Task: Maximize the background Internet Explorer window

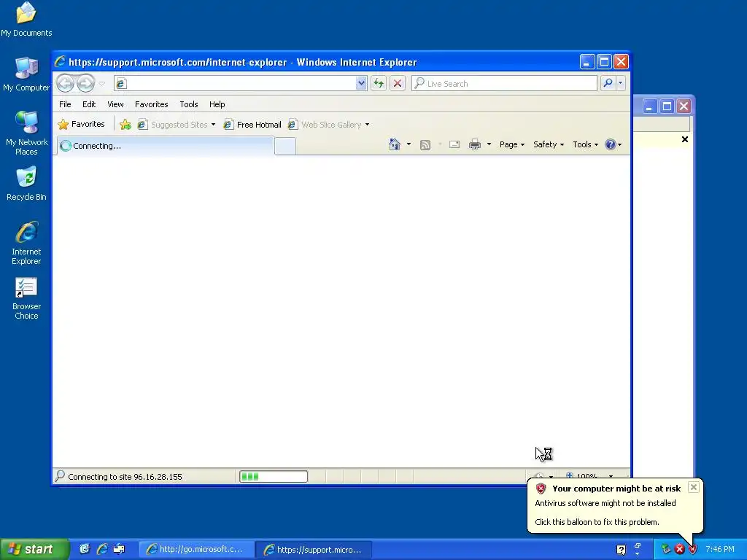Action: point(667,106)
